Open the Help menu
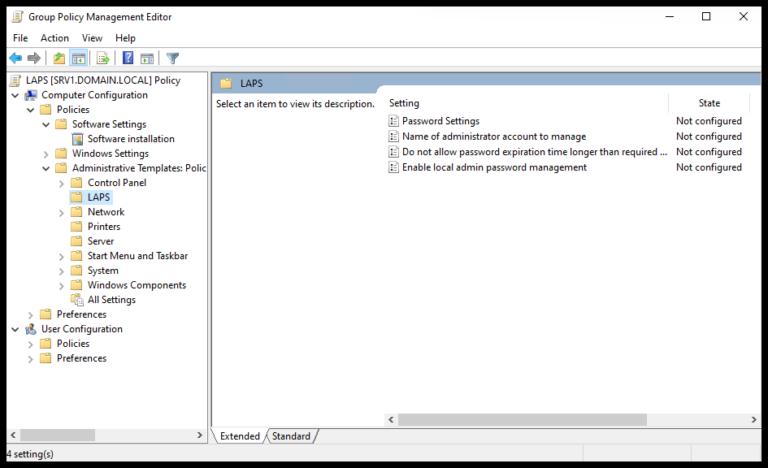The height and width of the screenshot is (468, 768). [x=125, y=38]
